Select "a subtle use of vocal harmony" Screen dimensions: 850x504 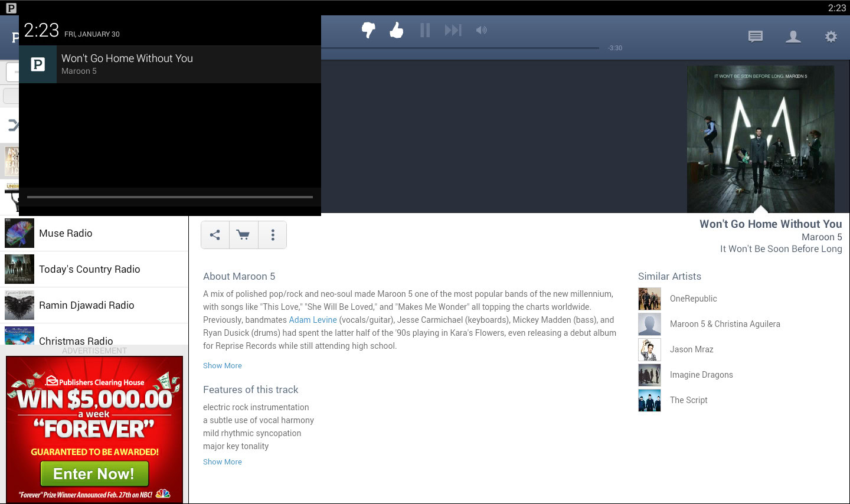(259, 420)
